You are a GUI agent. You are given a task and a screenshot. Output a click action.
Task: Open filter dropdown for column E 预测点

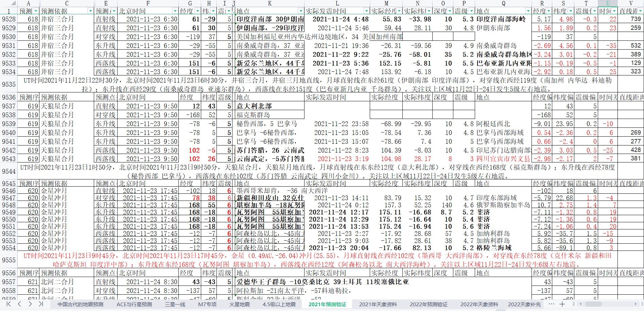click(x=114, y=11)
